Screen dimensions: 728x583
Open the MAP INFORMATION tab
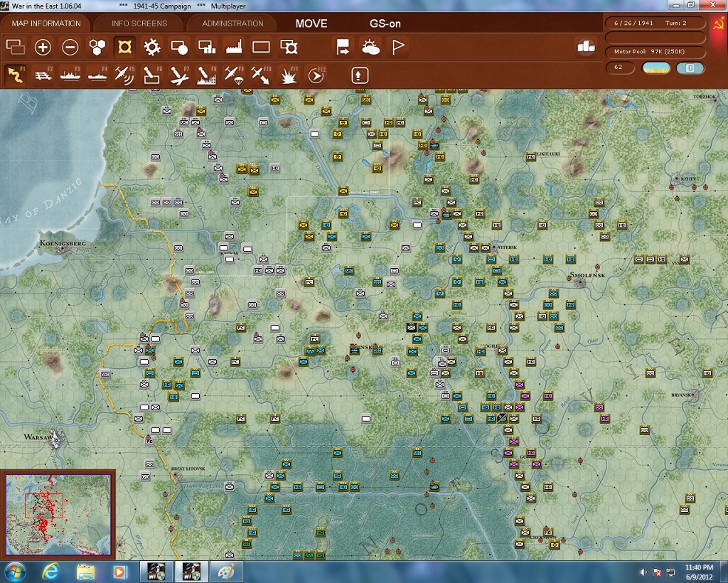(46, 23)
